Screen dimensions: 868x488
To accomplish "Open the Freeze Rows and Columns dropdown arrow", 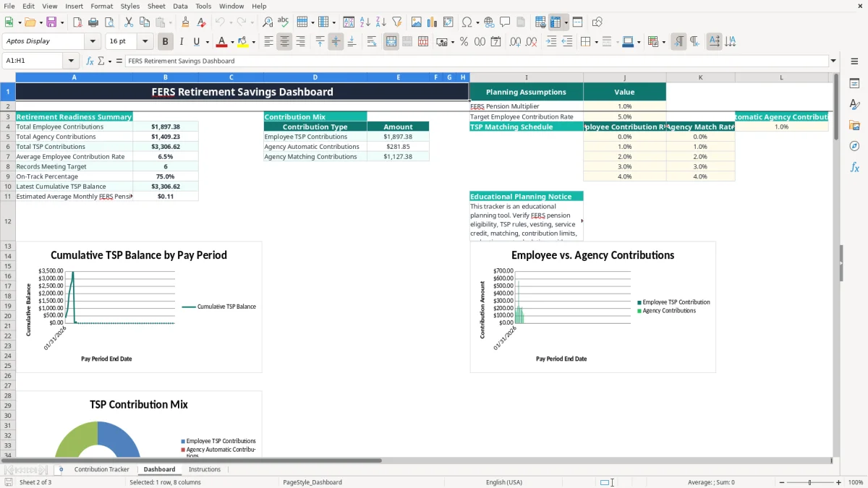I will (x=566, y=22).
